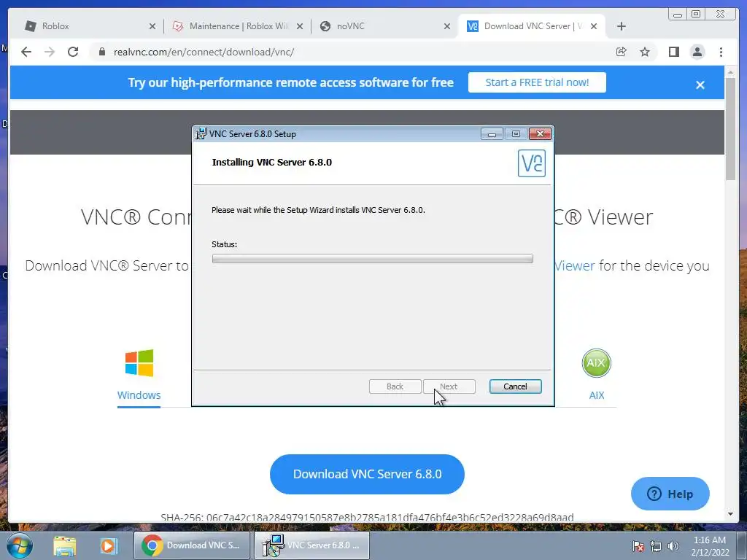Go back in Chrome browser
The width and height of the screenshot is (747, 560).
click(x=26, y=52)
